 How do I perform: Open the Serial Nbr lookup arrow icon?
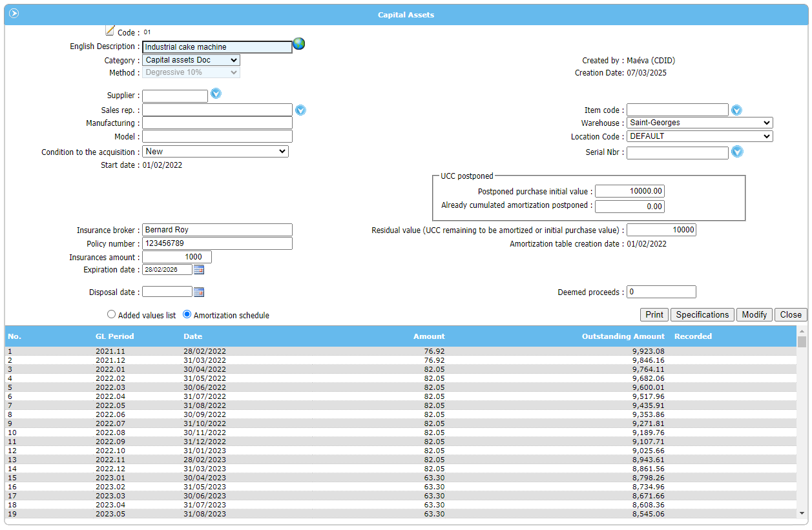point(737,152)
